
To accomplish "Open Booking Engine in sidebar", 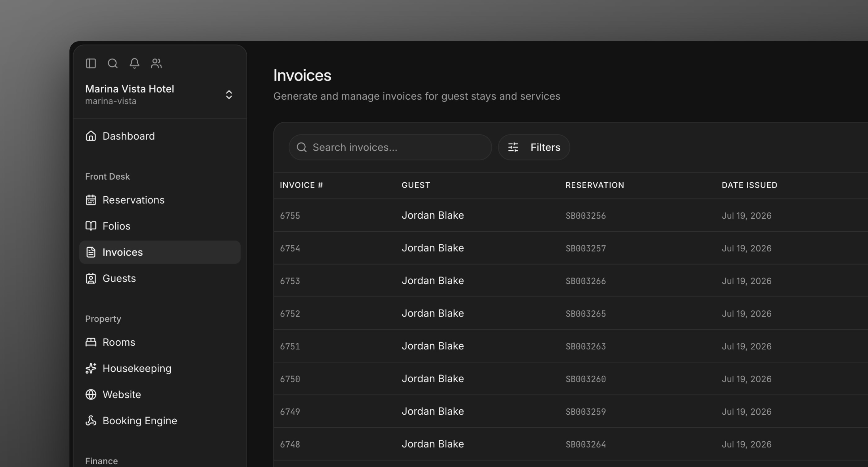I will pos(160,421).
